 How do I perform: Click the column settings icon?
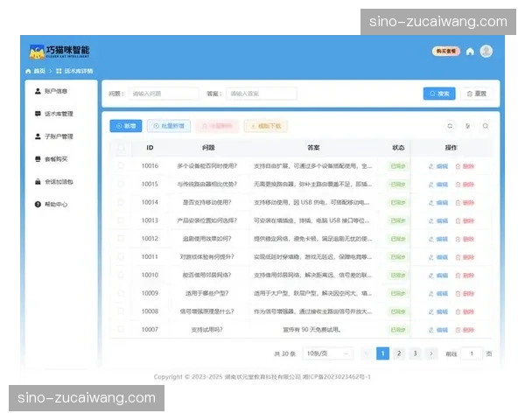[x=467, y=126]
